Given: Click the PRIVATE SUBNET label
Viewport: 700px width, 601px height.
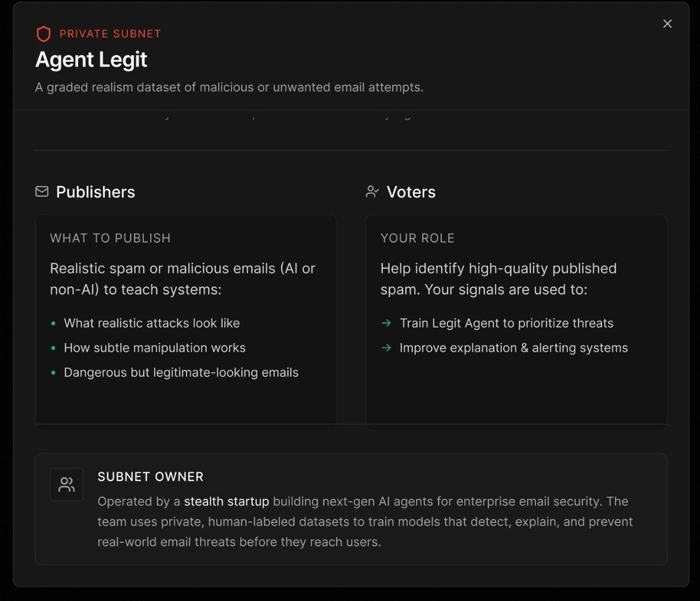Looking at the screenshot, I should click(110, 34).
